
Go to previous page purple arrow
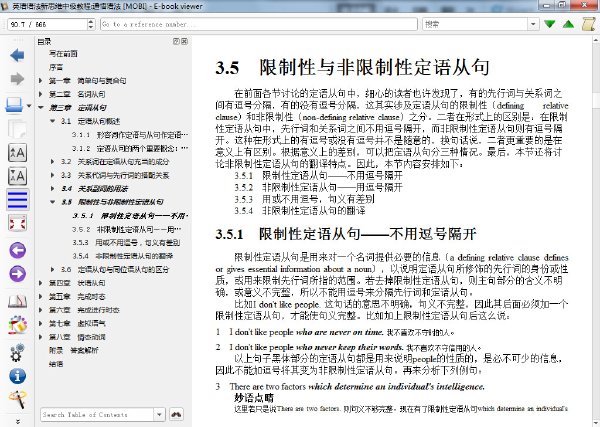[x=17, y=251]
